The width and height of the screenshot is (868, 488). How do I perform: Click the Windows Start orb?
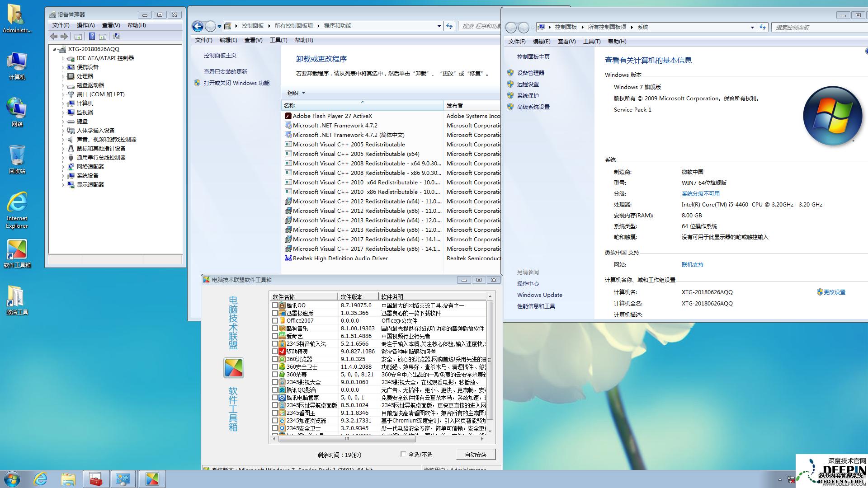(x=12, y=479)
